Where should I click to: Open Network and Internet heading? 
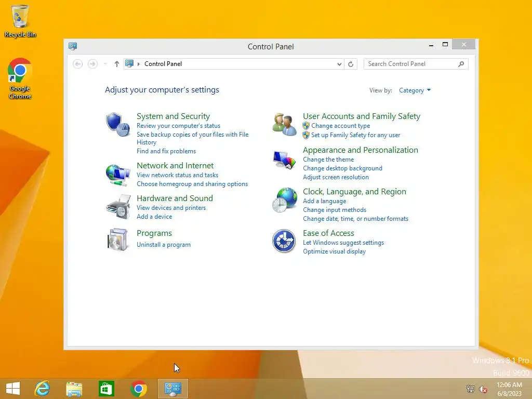[175, 166]
